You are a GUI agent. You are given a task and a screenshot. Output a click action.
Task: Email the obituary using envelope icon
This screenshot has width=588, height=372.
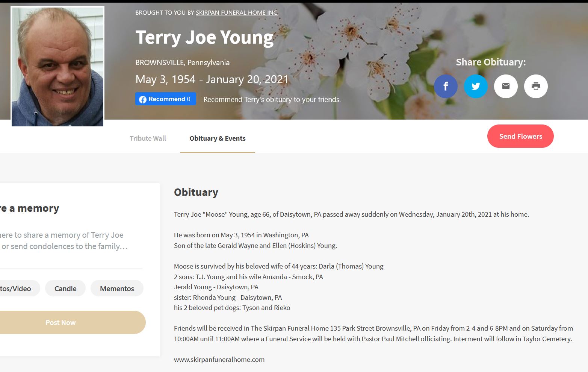point(506,86)
